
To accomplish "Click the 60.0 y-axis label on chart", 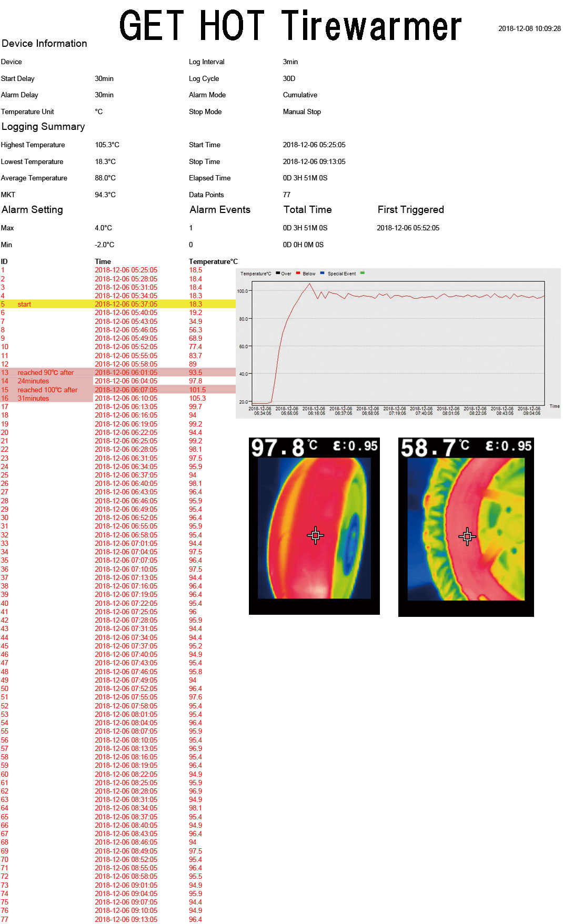I will tap(243, 347).
